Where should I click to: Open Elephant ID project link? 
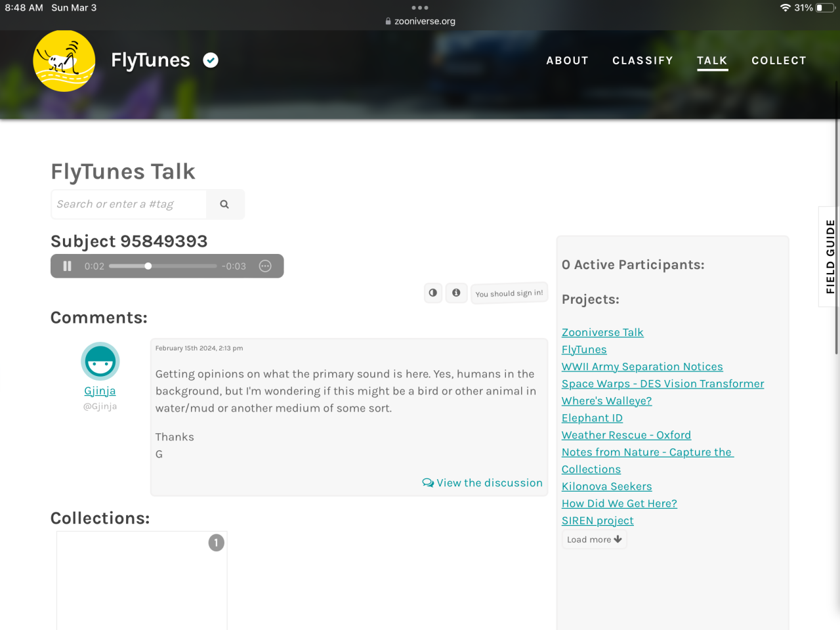[x=592, y=418]
